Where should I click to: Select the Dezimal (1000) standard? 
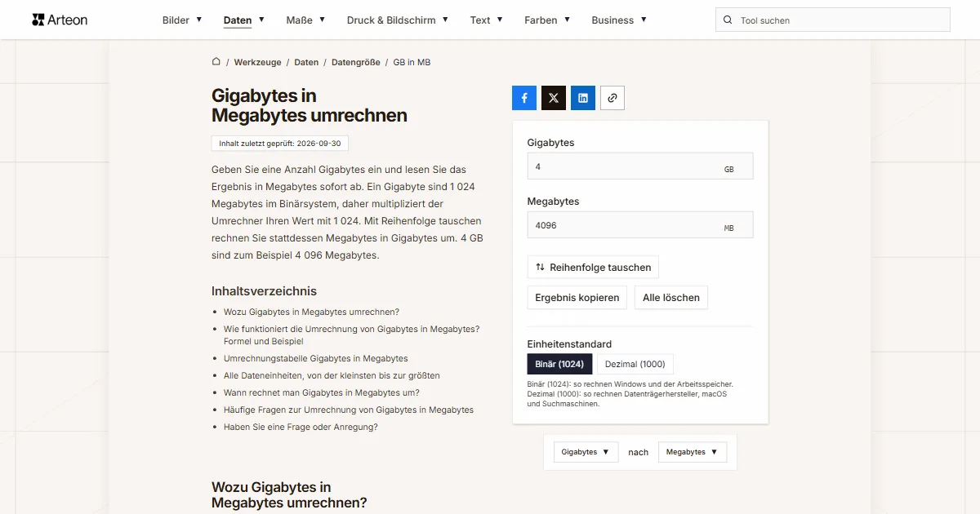635,364
